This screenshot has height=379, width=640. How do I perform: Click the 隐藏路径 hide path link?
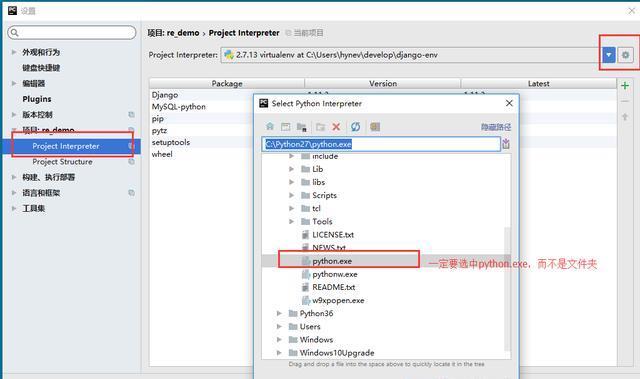[x=496, y=127]
